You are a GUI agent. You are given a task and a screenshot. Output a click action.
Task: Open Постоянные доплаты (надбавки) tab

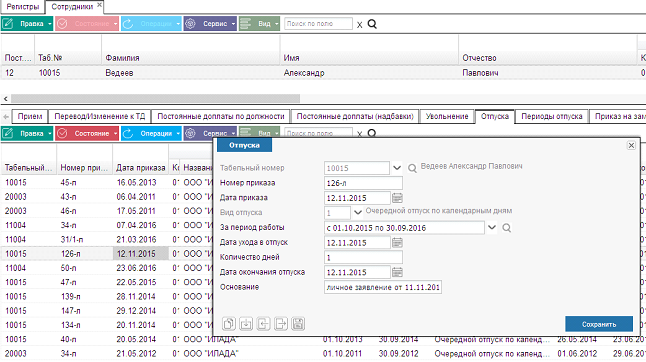tap(355, 117)
